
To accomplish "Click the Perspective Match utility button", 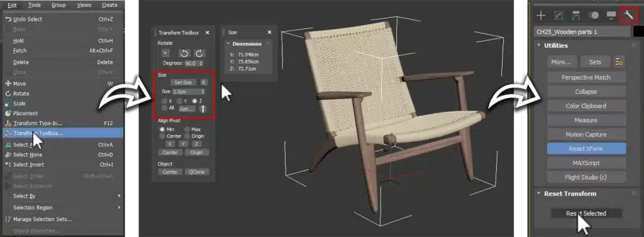I will [587, 77].
